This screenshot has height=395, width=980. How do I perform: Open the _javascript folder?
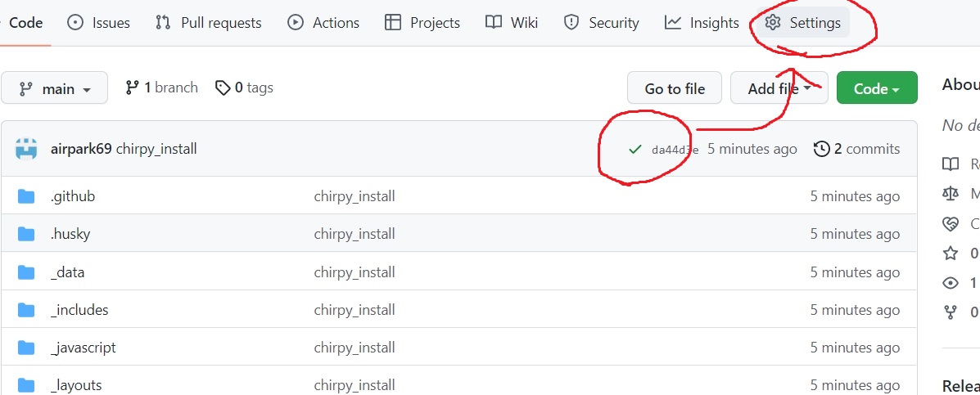tap(84, 348)
